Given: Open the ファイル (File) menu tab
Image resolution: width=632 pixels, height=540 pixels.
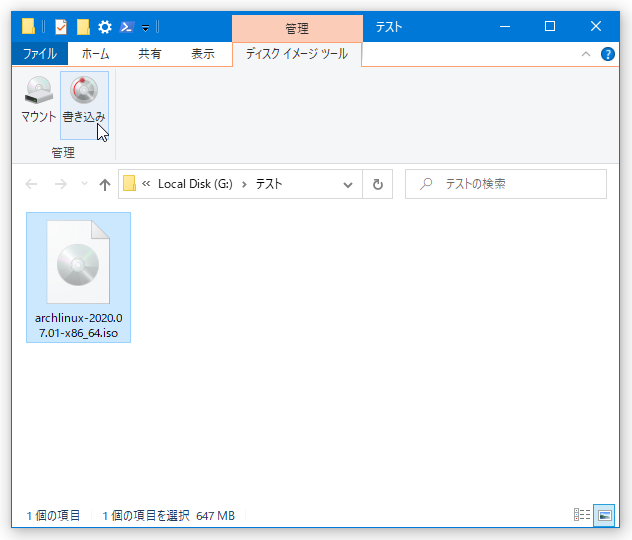Looking at the screenshot, I should pyautogui.click(x=40, y=54).
